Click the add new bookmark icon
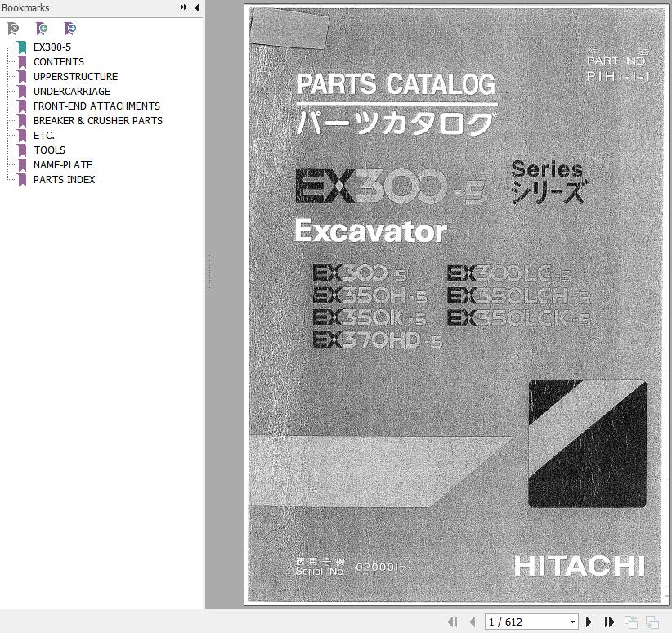Image resolution: width=672 pixels, height=633 pixels. (42, 29)
